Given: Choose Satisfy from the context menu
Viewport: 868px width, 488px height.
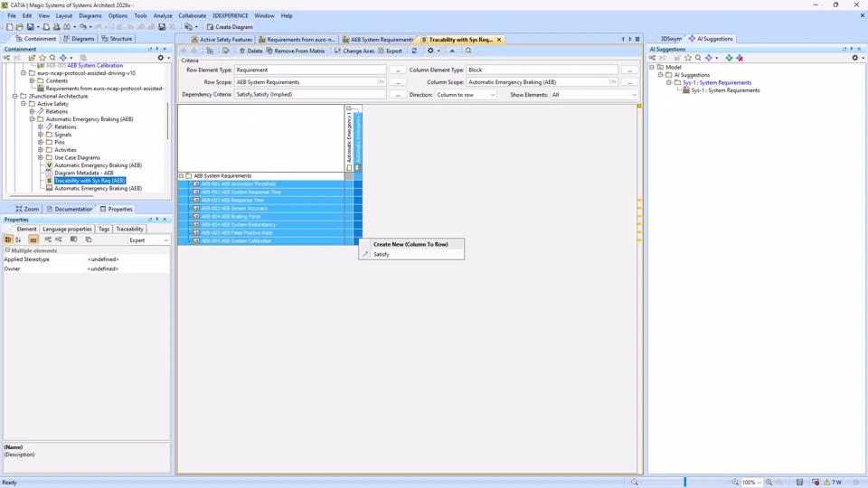Looking at the screenshot, I should point(411,255).
